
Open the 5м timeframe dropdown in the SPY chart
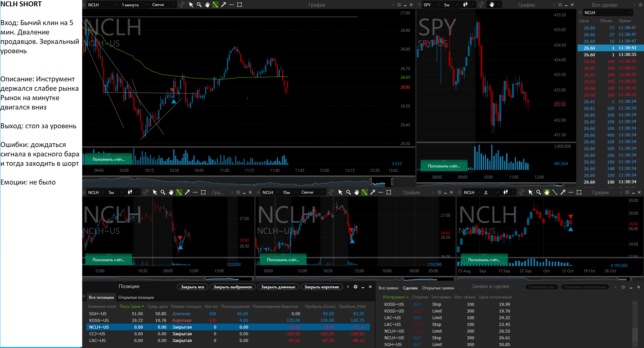tap(450, 5)
